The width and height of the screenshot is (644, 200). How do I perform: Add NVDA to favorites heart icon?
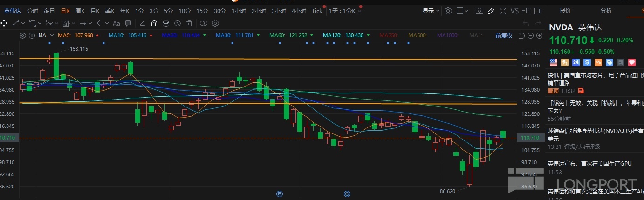(632, 62)
